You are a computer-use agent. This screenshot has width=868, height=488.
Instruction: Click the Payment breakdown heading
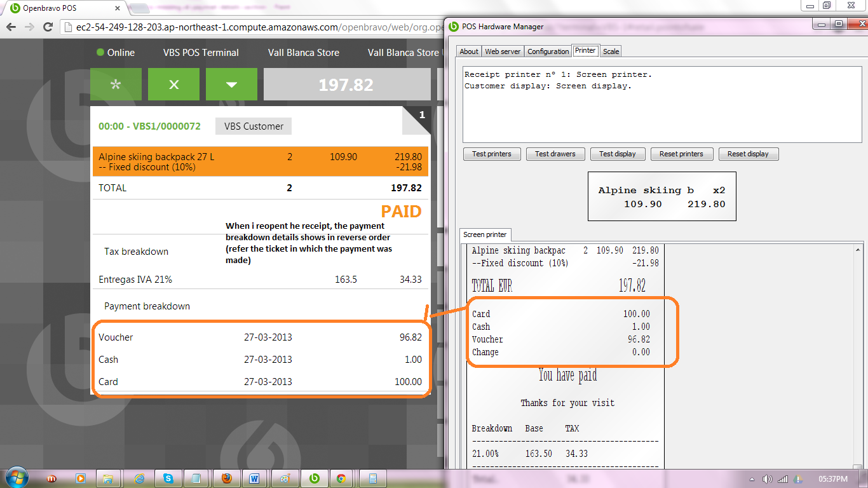coord(147,306)
